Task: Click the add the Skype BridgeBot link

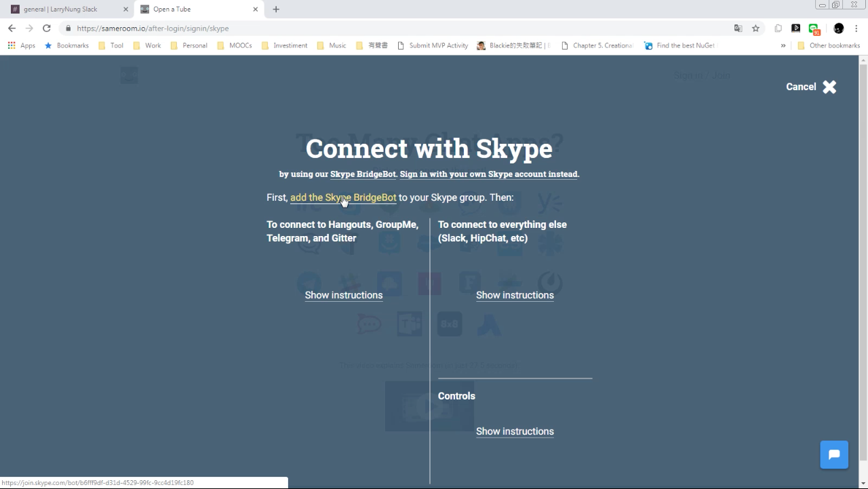Action: [x=343, y=197]
